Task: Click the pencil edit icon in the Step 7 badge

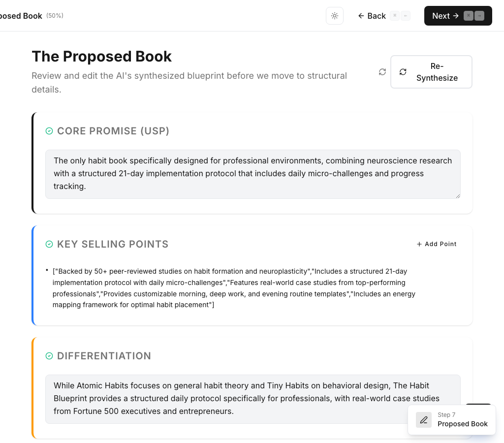Action: click(423, 419)
